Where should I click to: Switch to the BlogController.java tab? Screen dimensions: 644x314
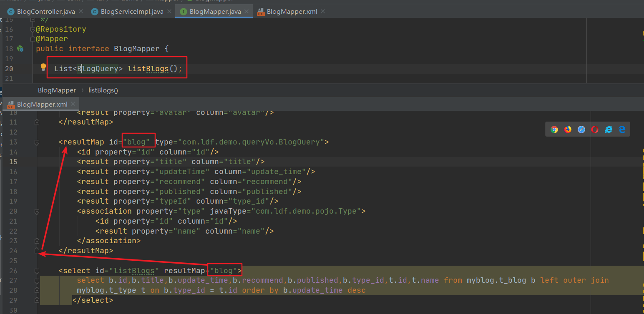[x=46, y=11]
